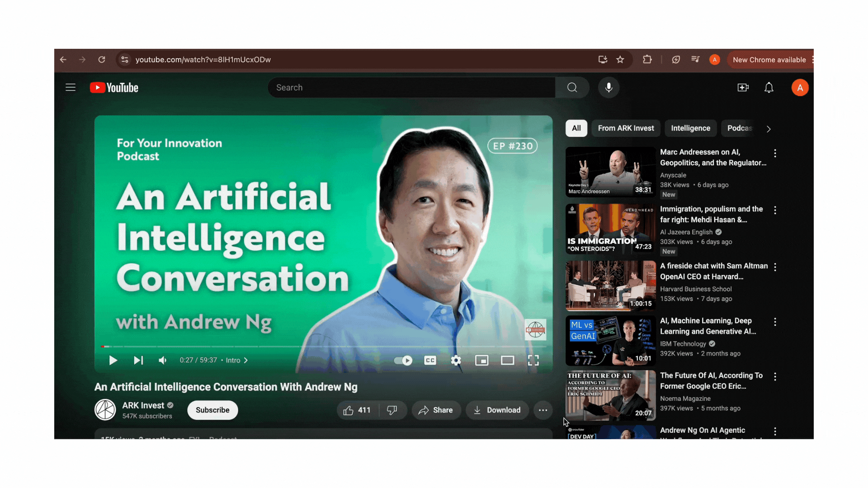
Task: Open the Chrome profile avatar
Action: pos(715,60)
